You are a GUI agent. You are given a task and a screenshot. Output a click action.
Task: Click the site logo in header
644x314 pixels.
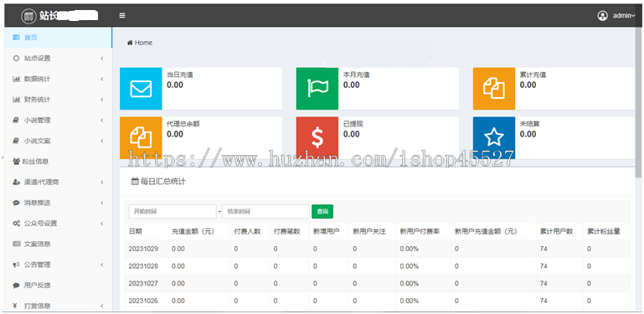[28, 16]
